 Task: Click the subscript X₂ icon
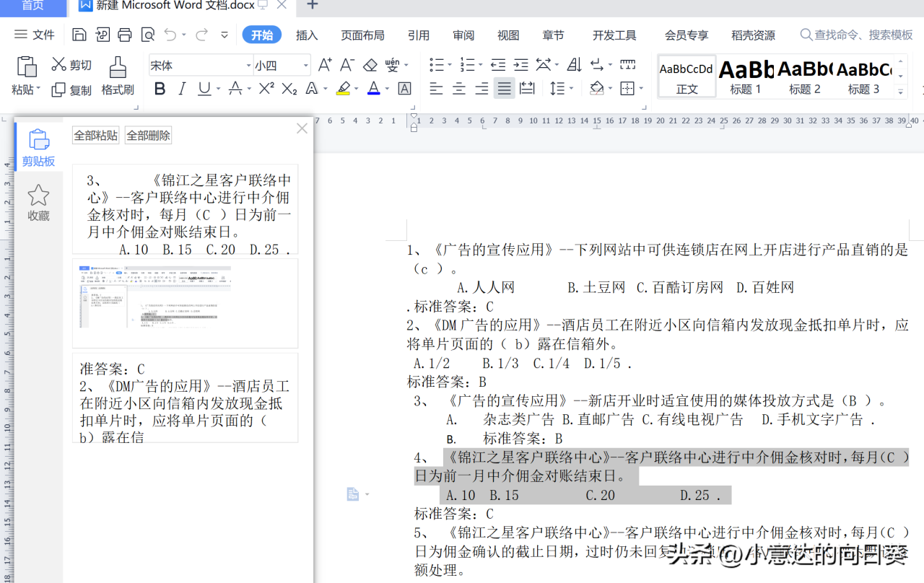(289, 89)
